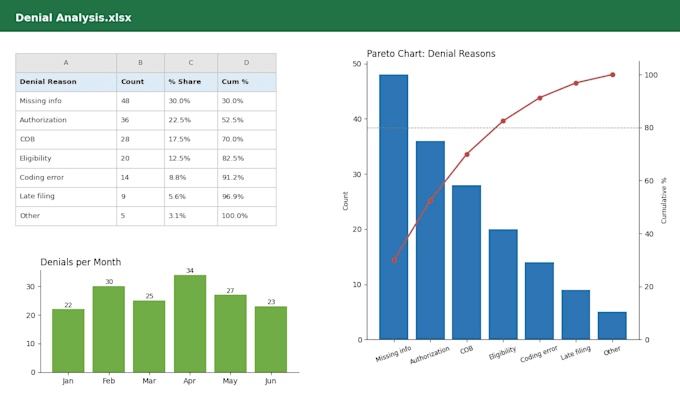Viewport: 680px width, 409px height.
Task: Click count cell showing 9
Action: (x=140, y=197)
